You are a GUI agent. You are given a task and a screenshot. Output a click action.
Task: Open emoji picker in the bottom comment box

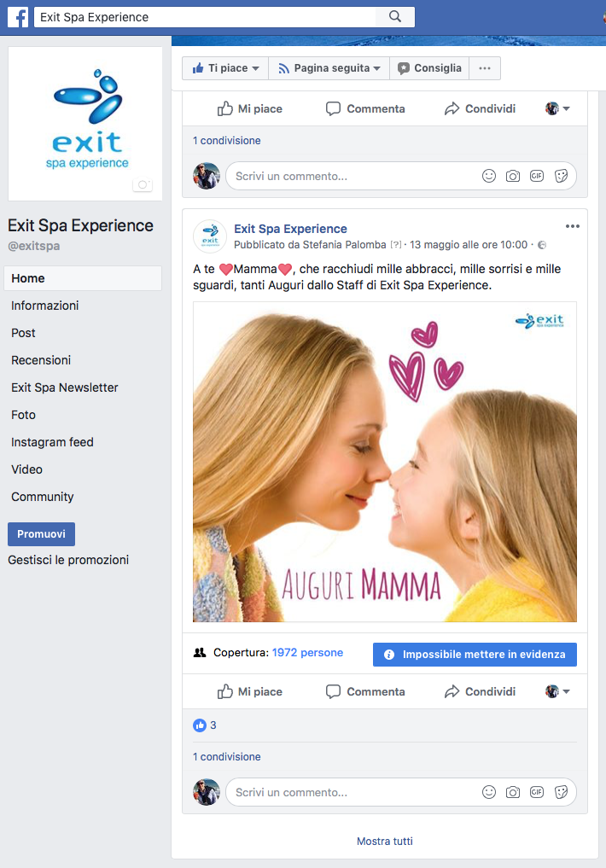coord(489,792)
